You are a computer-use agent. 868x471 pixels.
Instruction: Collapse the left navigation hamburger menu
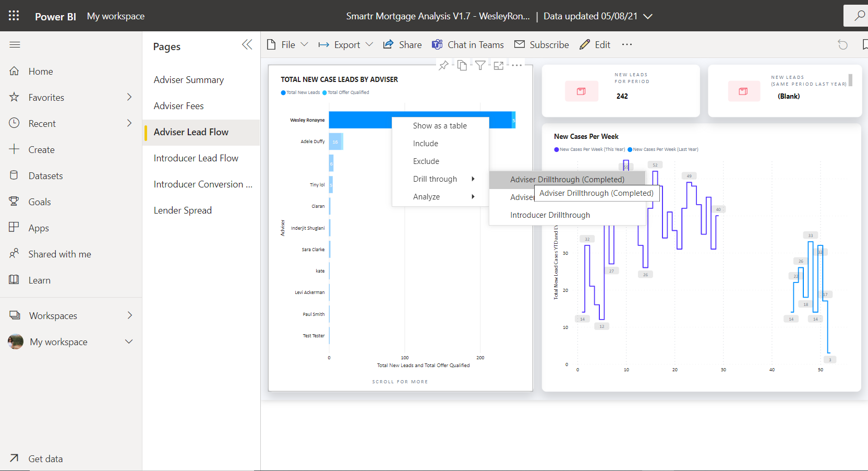coord(15,45)
